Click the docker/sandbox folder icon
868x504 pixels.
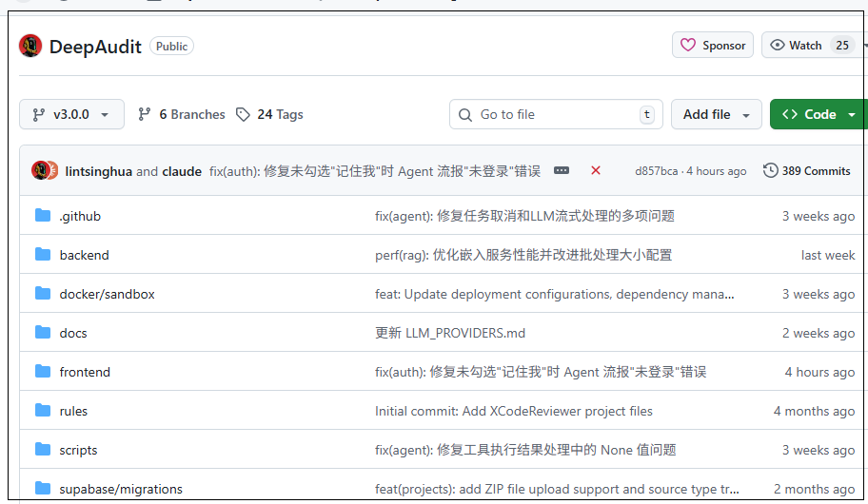click(x=43, y=293)
